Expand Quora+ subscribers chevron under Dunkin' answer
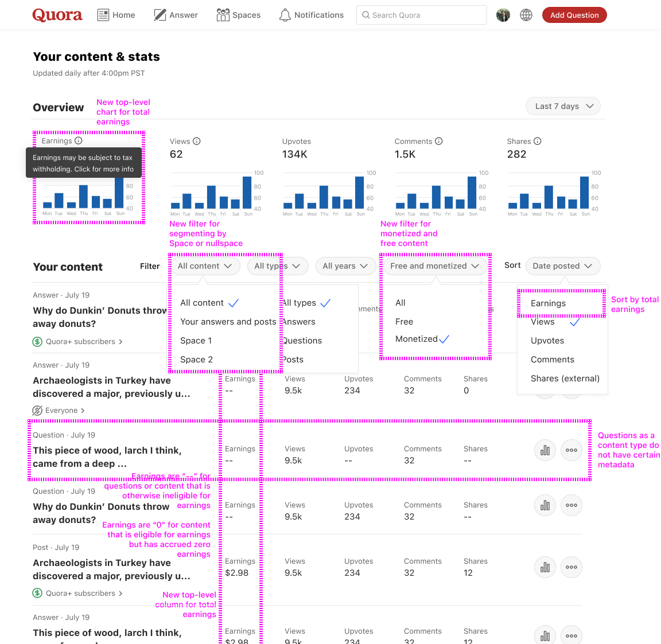661x644 pixels. click(120, 342)
